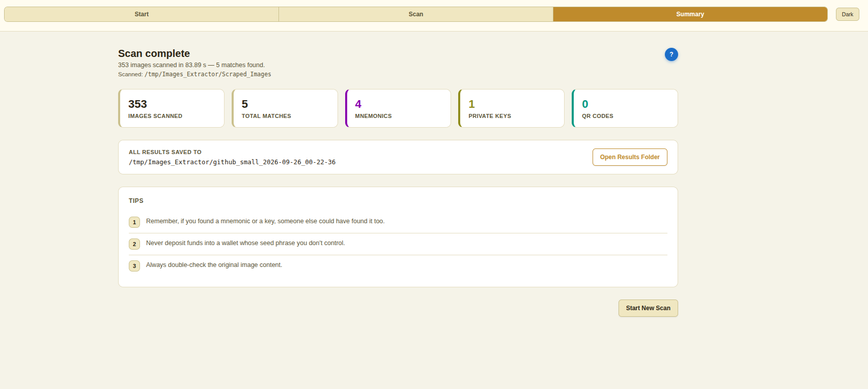Viewport: 868px width, 389px height.
Task: Open Results Folder
Action: [x=630, y=157]
